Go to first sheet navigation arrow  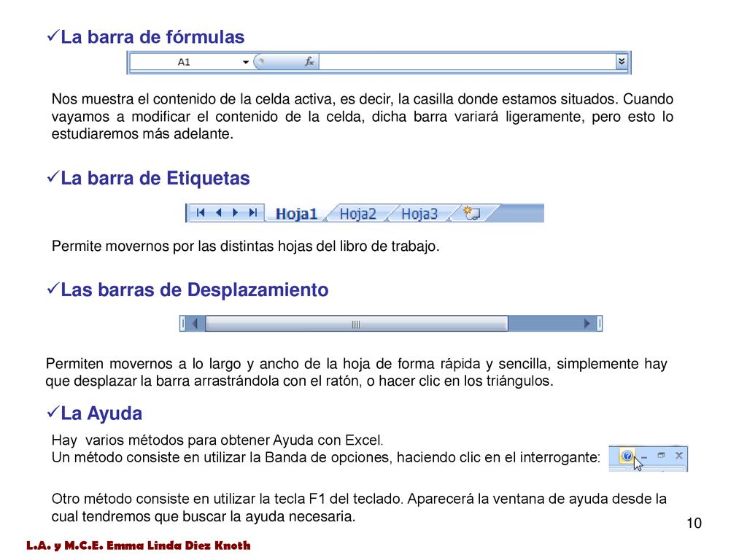[201, 212]
